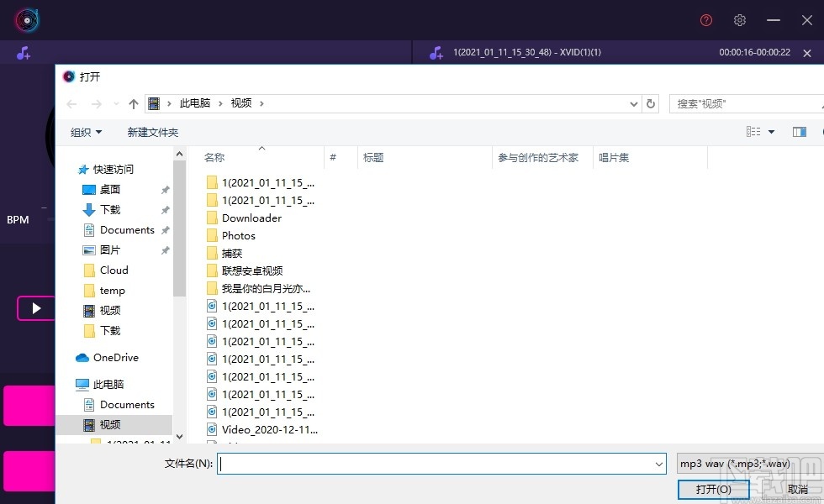Sort files by the 名称 column header
824x504 pixels.
click(x=213, y=157)
